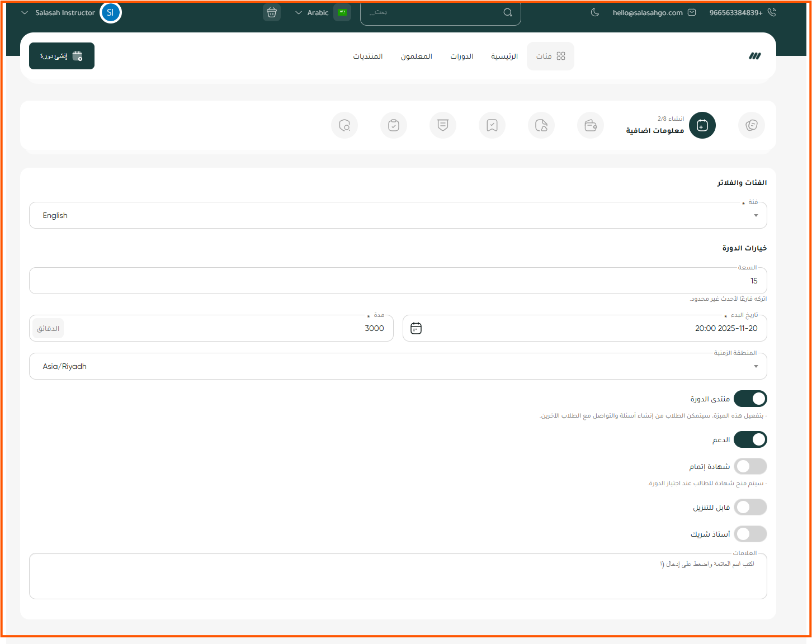Go to the clipboard-check step icon
Image resolution: width=812 pixels, height=644 pixels.
394,125
